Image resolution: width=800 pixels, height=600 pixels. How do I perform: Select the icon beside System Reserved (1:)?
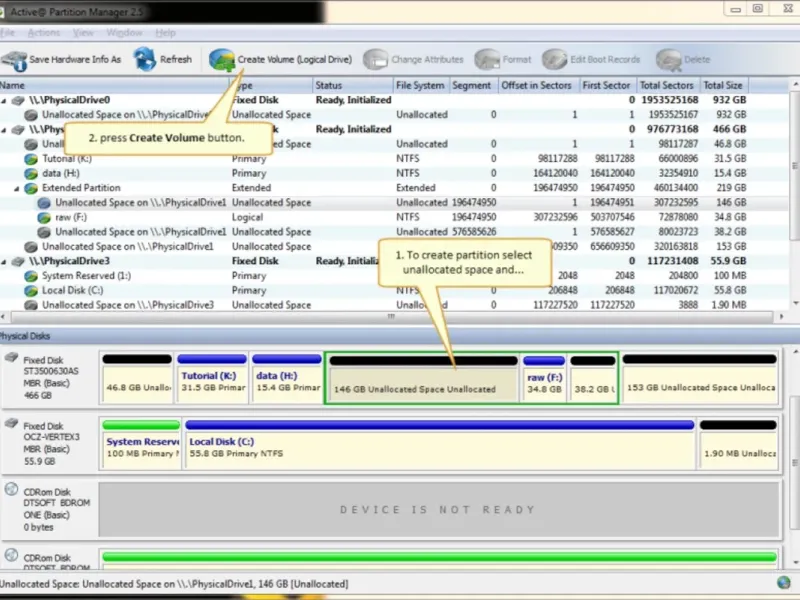31,276
